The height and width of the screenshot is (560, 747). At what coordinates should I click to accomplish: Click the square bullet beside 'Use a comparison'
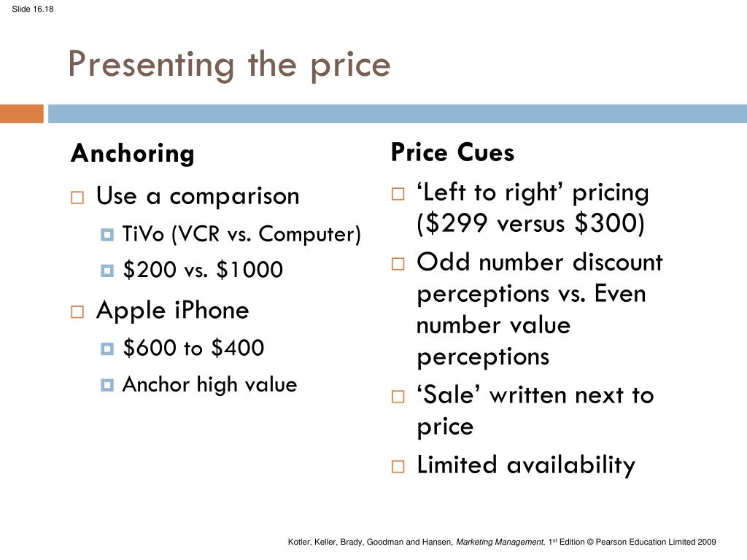pyautogui.click(x=77, y=197)
